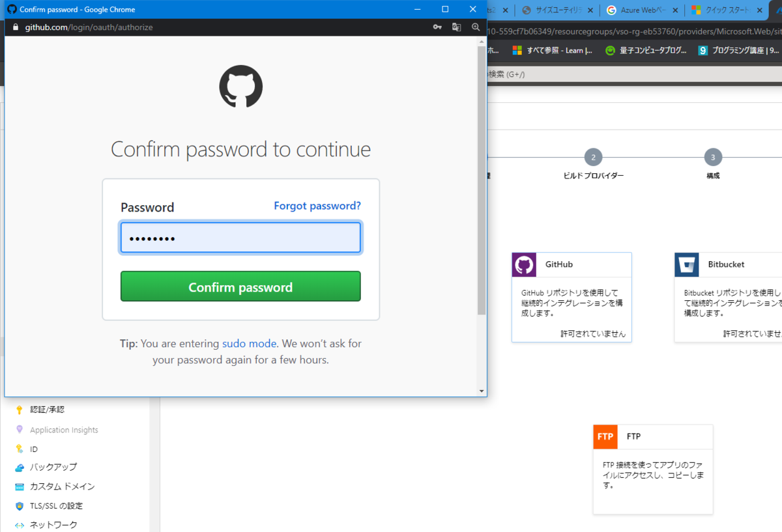Minimize the Confirm password popup window
782x532 pixels.
416,9
